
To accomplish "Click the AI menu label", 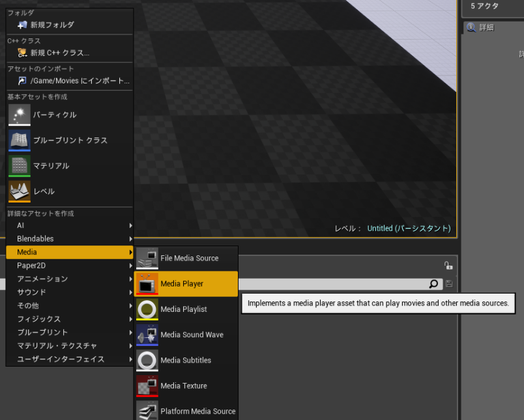I will click(20, 226).
